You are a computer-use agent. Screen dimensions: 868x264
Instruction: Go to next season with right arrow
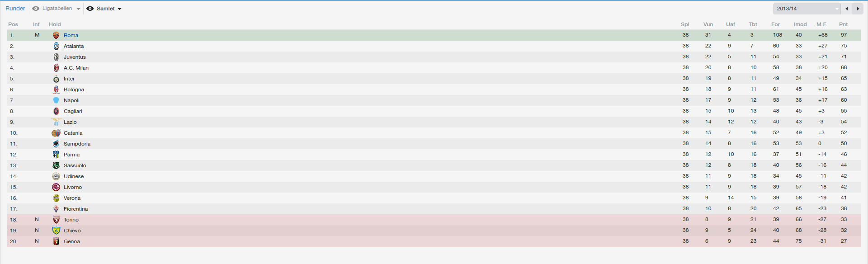tap(858, 9)
